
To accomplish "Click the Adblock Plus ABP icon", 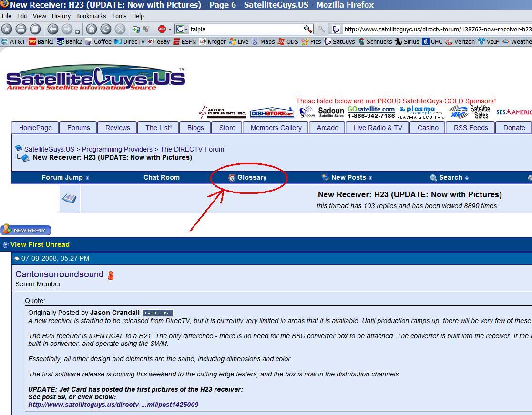I will [x=162, y=29].
